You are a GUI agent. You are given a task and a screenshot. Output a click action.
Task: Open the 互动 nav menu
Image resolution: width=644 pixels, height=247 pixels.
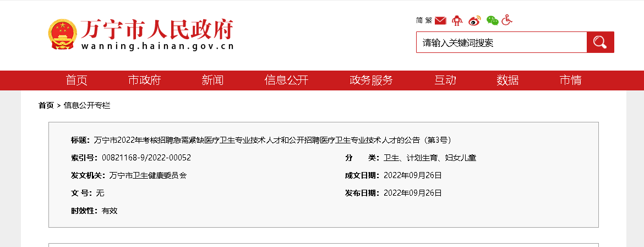click(x=445, y=80)
